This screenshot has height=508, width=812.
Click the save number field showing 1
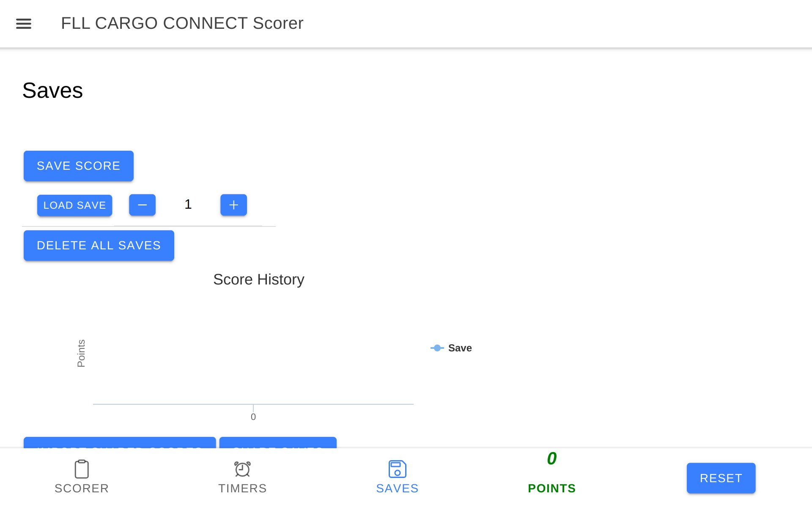pyautogui.click(x=188, y=205)
